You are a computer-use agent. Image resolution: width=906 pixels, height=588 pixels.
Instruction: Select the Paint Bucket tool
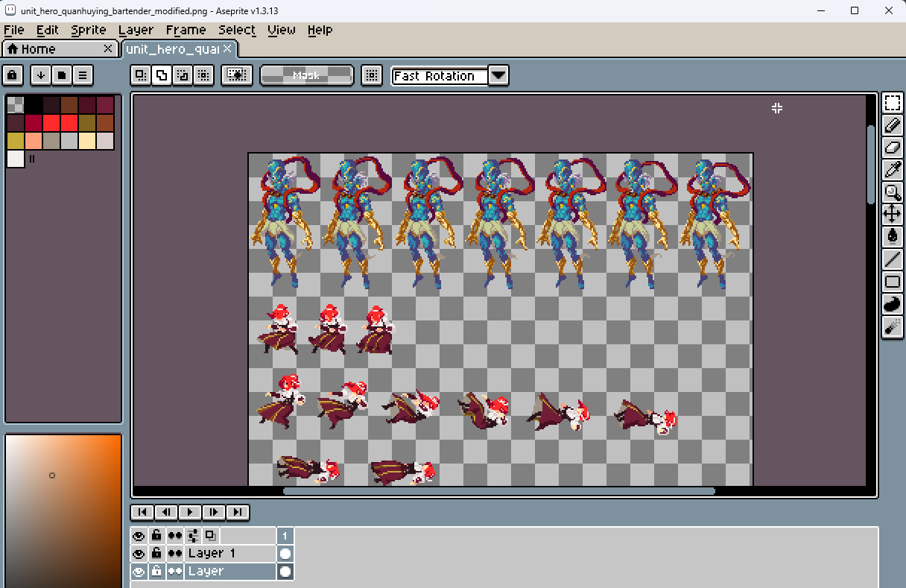pyautogui.click(x=892, y=237)
